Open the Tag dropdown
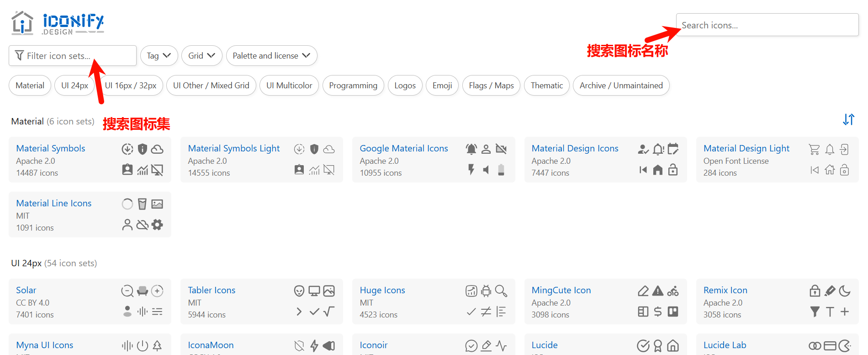This screenshot has width=868, height=355. pos(159,55)
